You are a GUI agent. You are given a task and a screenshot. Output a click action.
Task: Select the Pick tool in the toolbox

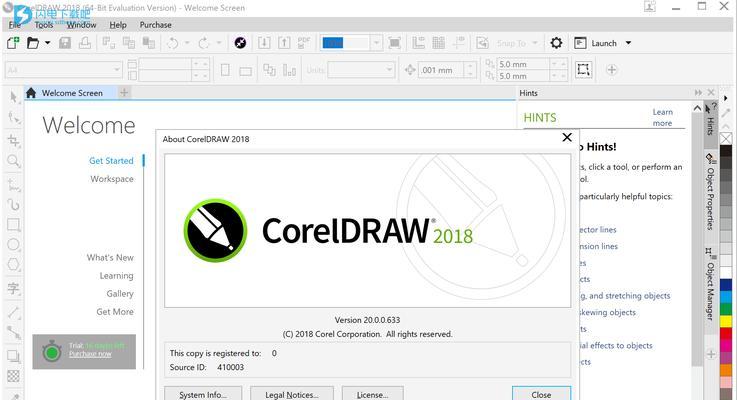(x=13, y=97)
